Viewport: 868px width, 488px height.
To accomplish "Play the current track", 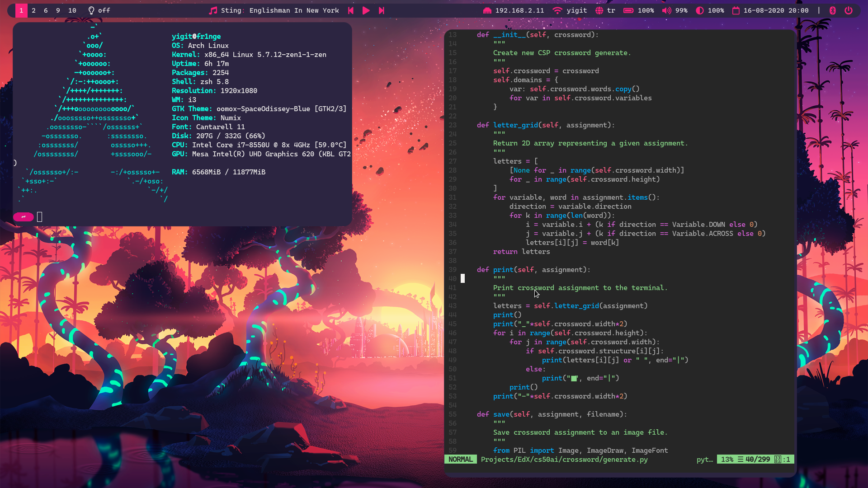I will [366, 10].
